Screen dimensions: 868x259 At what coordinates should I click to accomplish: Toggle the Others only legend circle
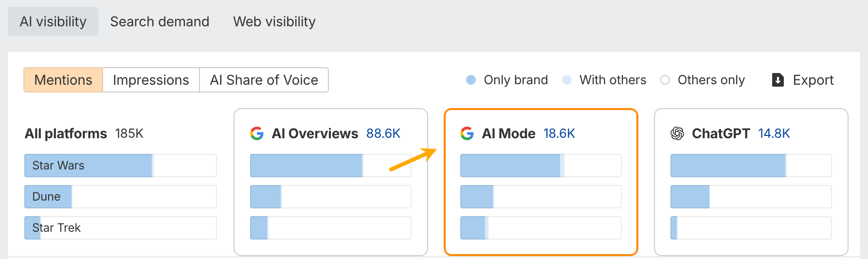click(665, 80)
